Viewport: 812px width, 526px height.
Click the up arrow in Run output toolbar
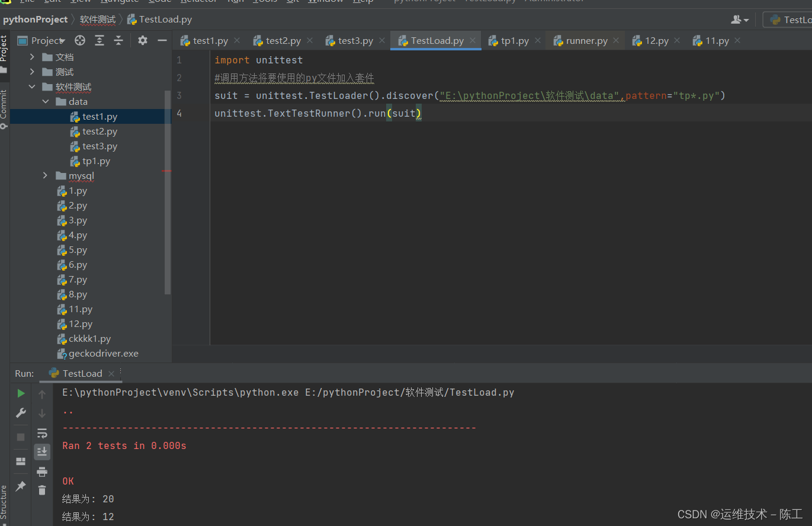[x=42, y=394]
